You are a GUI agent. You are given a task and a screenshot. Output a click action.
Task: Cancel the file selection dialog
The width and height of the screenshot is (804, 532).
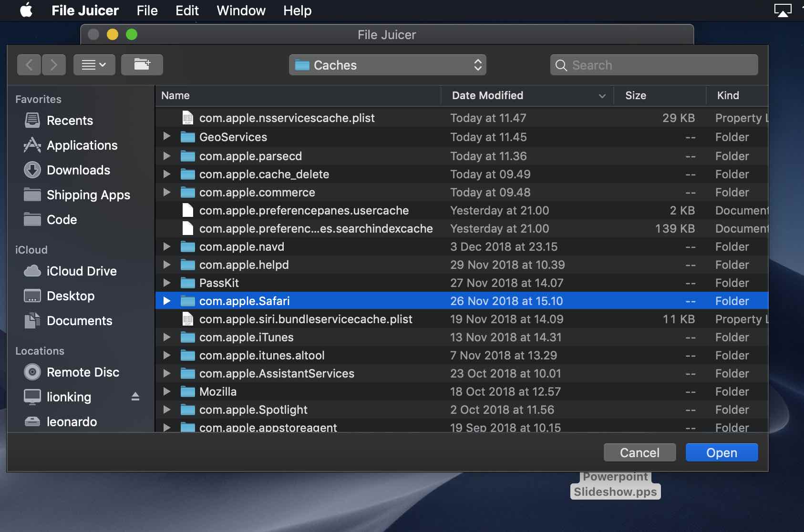tap(639, 452)
